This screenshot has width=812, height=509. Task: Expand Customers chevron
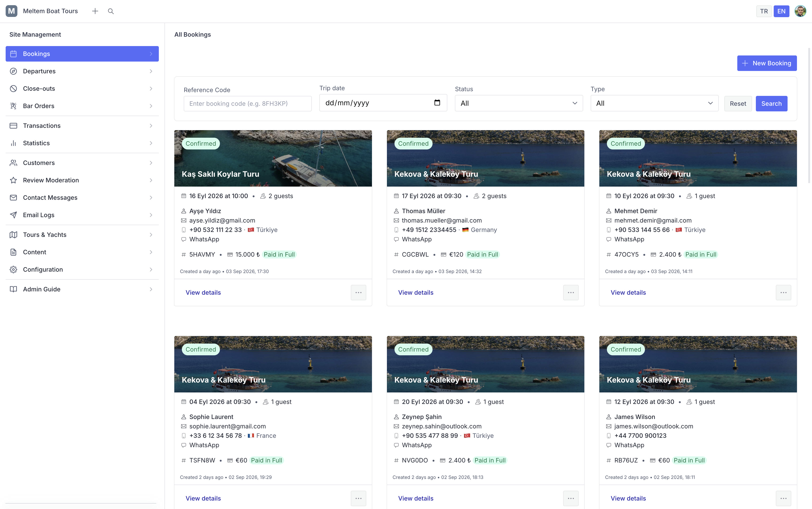[151, 163]
